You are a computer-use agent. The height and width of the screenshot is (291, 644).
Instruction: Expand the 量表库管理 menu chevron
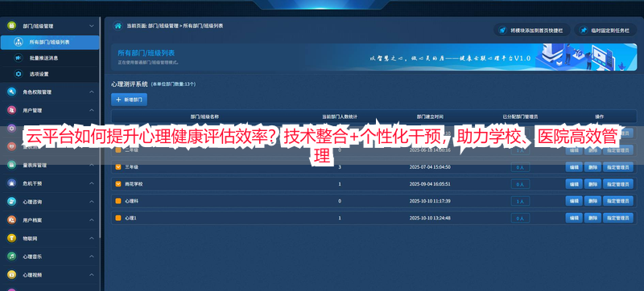(x=91, y=165)
